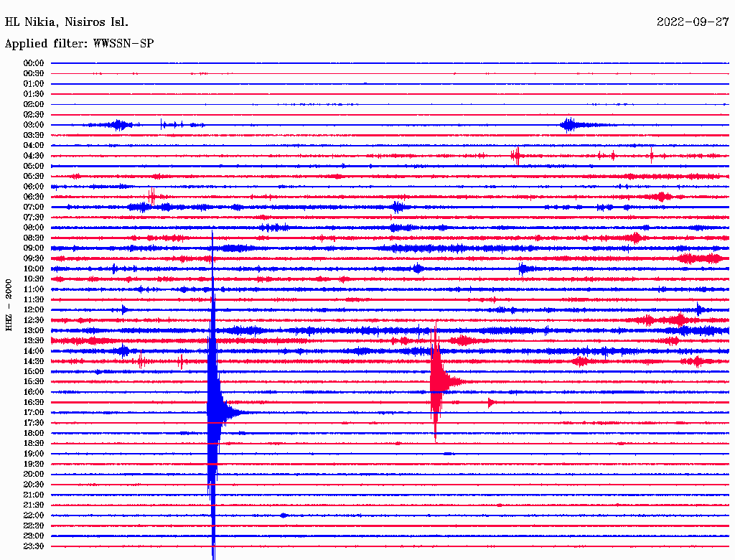Select the 19:30 time label
735x560 pixels.
(x=34, y=464)
